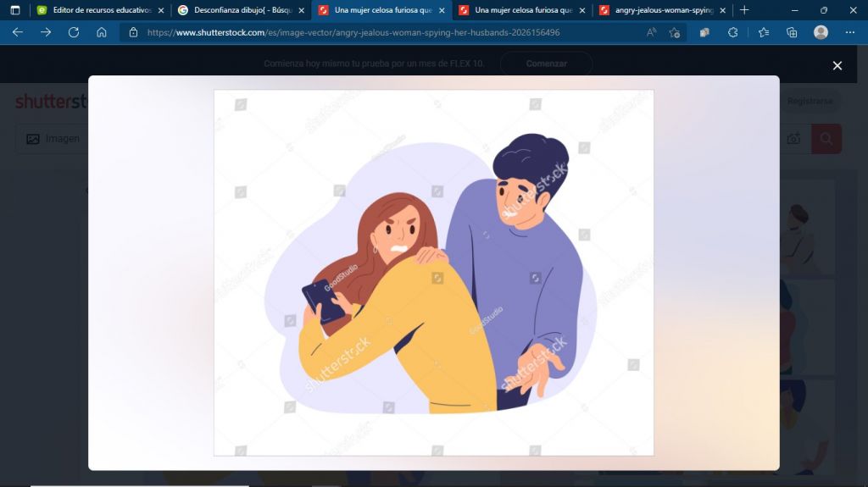Select the active Una mujer celosa tab
Viewport: 868px width, 487px height.
point(382,10)
